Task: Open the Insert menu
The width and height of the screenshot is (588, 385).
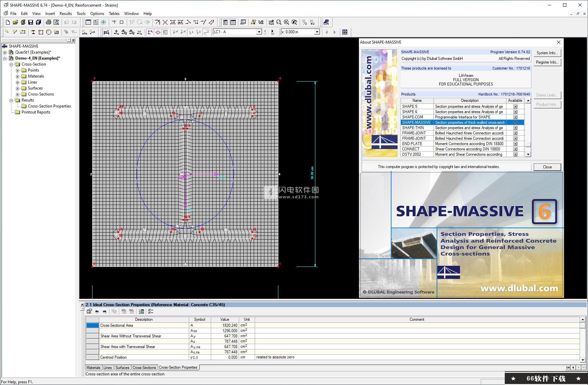Action: pos(50,14)
